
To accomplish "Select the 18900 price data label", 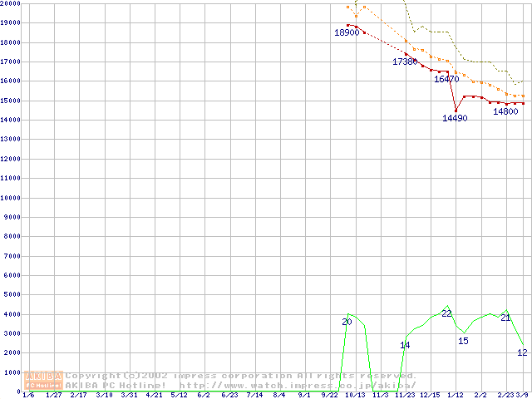I will click(346, 32).
